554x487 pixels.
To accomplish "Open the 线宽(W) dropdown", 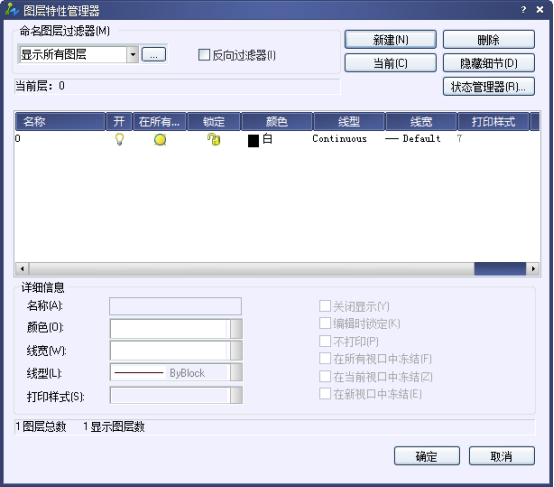I will click(236, 351).
